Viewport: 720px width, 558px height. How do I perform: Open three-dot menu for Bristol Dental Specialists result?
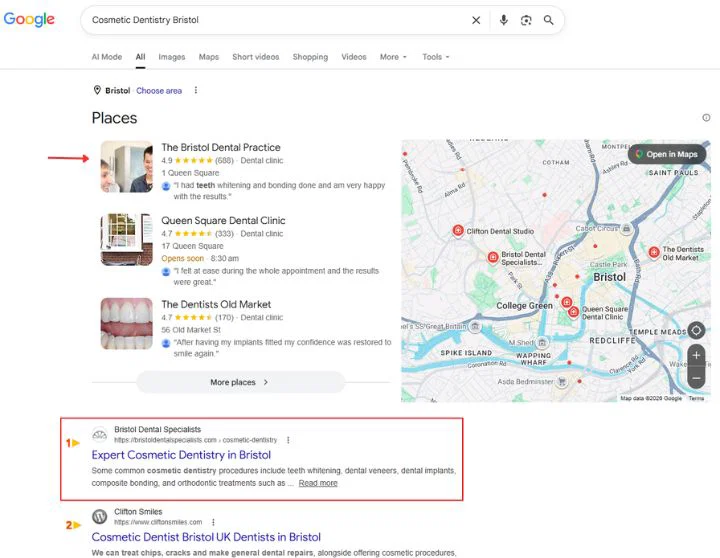(288, 440)
